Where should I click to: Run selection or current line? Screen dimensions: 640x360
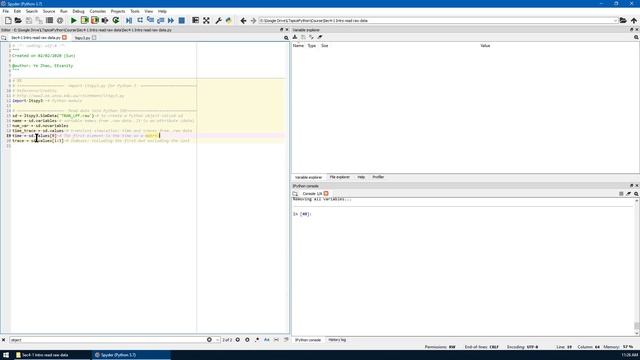coord(105,20)
